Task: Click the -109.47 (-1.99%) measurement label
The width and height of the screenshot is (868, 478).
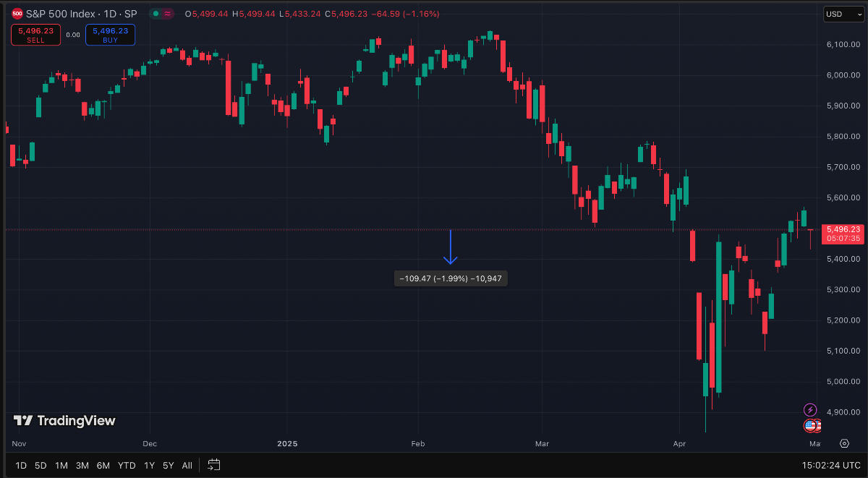Action: 451,278
